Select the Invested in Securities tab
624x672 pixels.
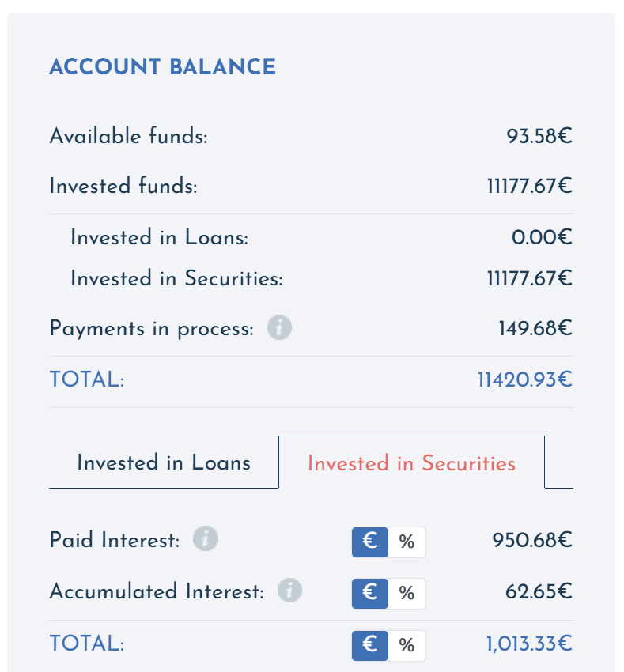(x=412, y=462)
